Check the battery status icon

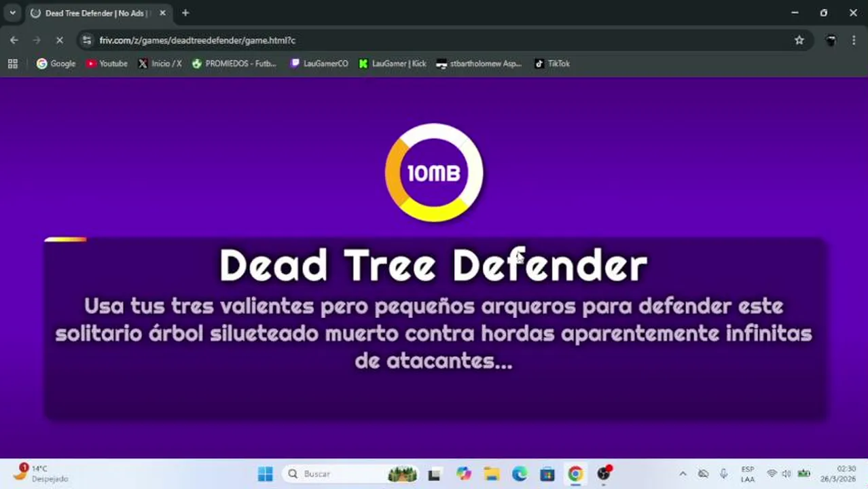click(804, 474)
